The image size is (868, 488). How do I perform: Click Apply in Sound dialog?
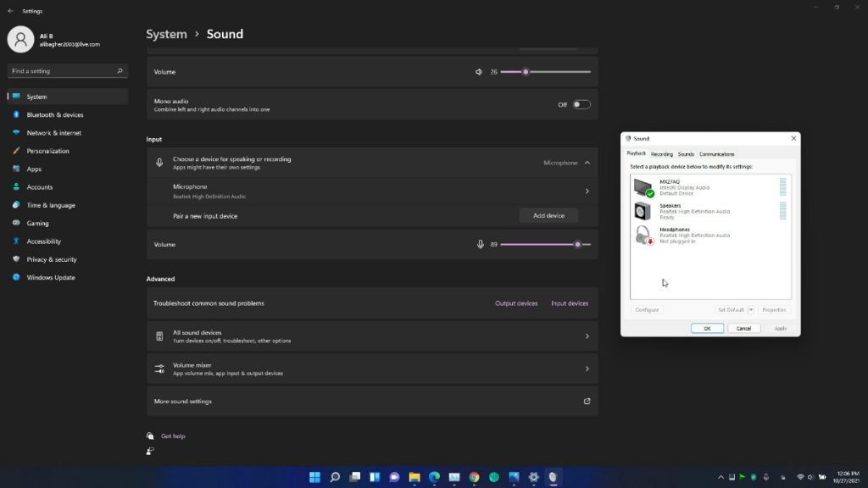coord(780,329)
